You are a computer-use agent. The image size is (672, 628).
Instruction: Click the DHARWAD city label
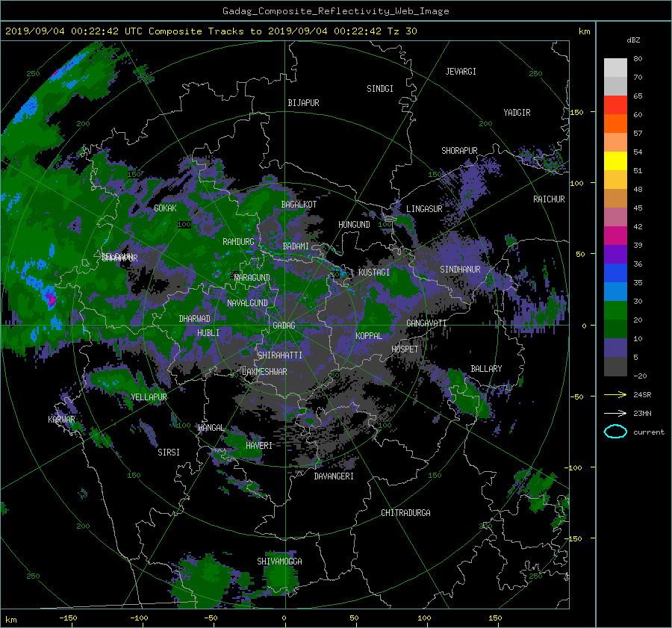tap(195, 319)
